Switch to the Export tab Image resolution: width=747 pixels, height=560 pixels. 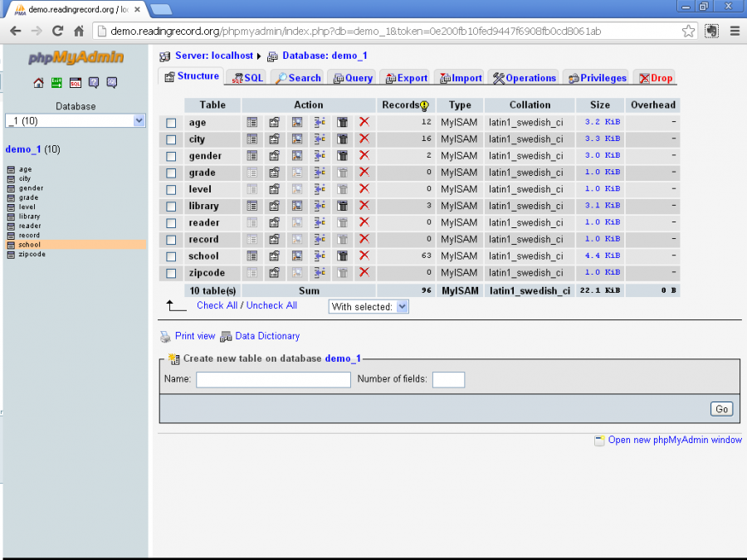coord(407,78)
